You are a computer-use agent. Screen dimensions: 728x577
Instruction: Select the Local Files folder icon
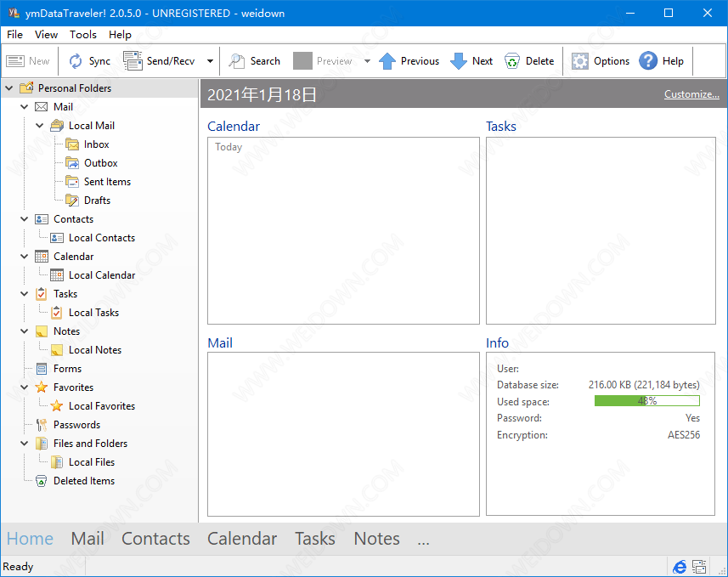[57, 462]
